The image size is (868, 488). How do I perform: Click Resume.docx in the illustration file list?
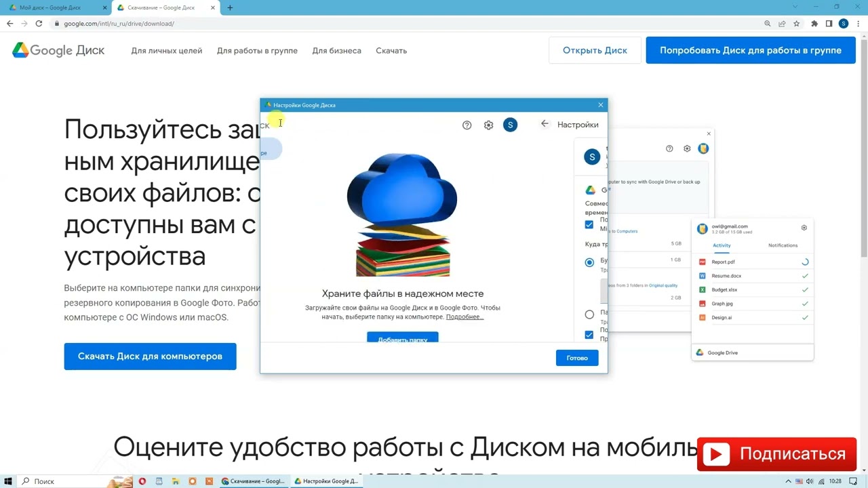726,276
